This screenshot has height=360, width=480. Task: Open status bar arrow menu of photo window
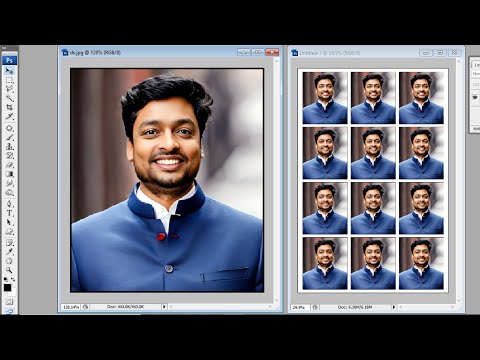[164, 306]
